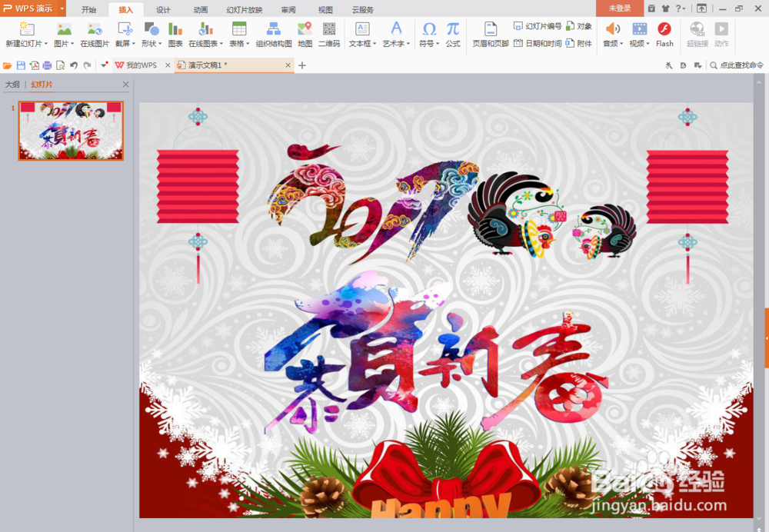Switch to the 设计 design tab

[x=163, y=9]
